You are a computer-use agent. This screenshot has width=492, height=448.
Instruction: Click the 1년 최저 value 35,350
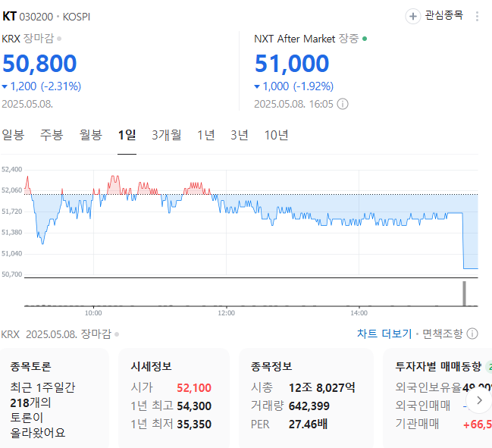pyautogui.click(x=194, y=425)
